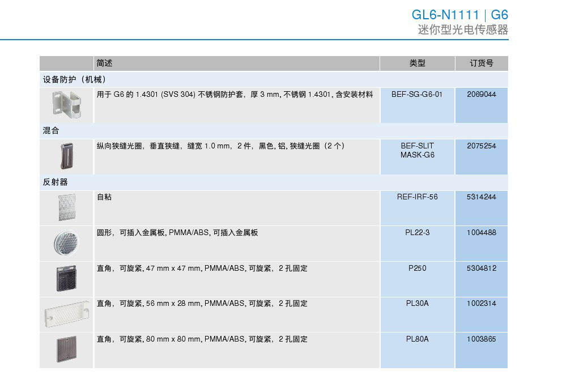Click the GL6-N1111 | G6 page title
The width and height of the screenshot is (562, 392).
click(x=460, y=15)
